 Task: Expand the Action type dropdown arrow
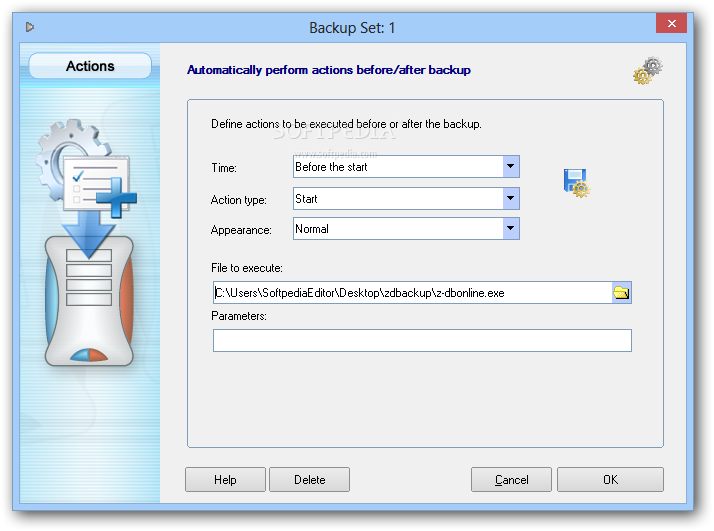[511, 198]
